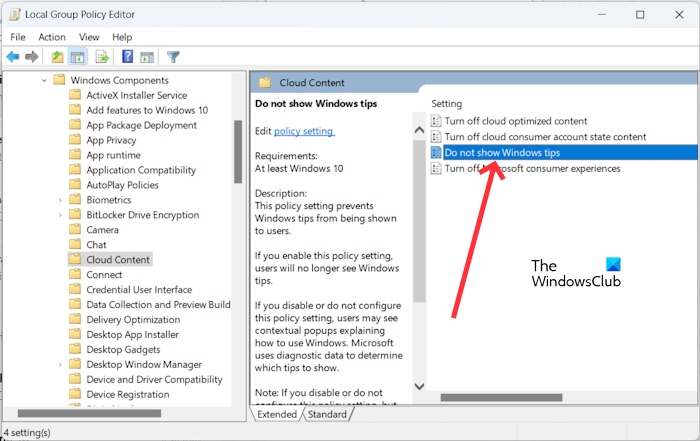The image size is (700, 441).
Task: Collapse the Windows Components tree node
Action: (x=44, y=81)
